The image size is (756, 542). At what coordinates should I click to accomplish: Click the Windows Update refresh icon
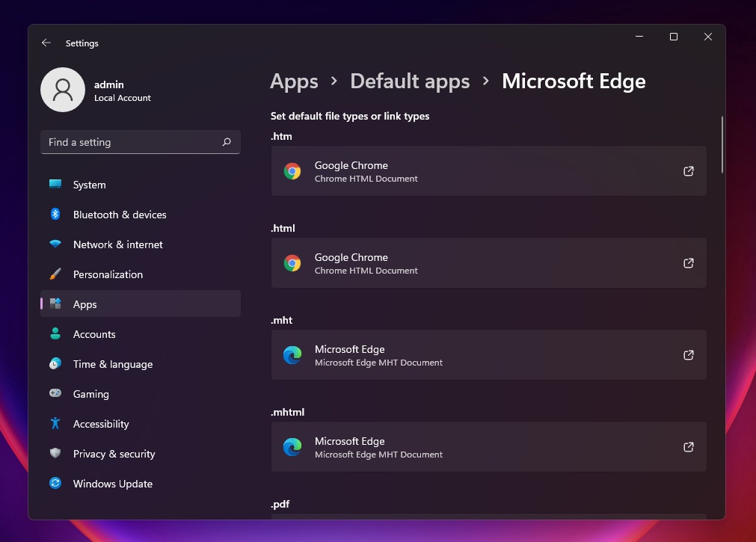pos(55,483)
